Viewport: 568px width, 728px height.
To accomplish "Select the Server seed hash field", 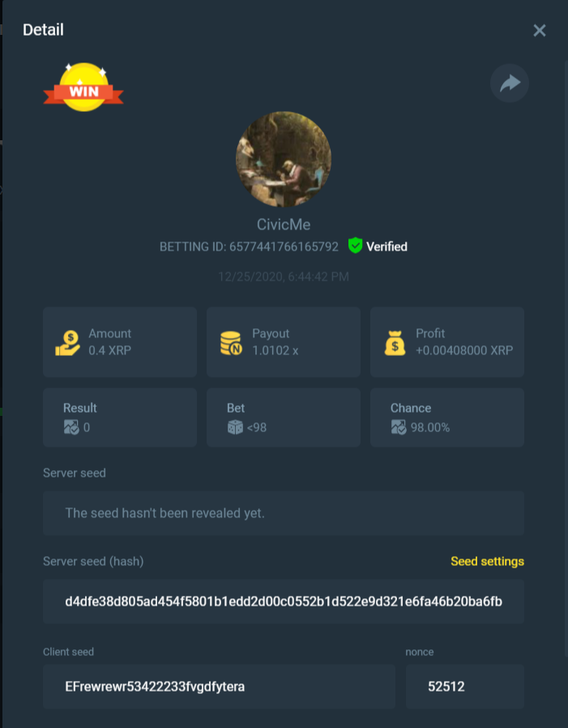I will [284, 602].
